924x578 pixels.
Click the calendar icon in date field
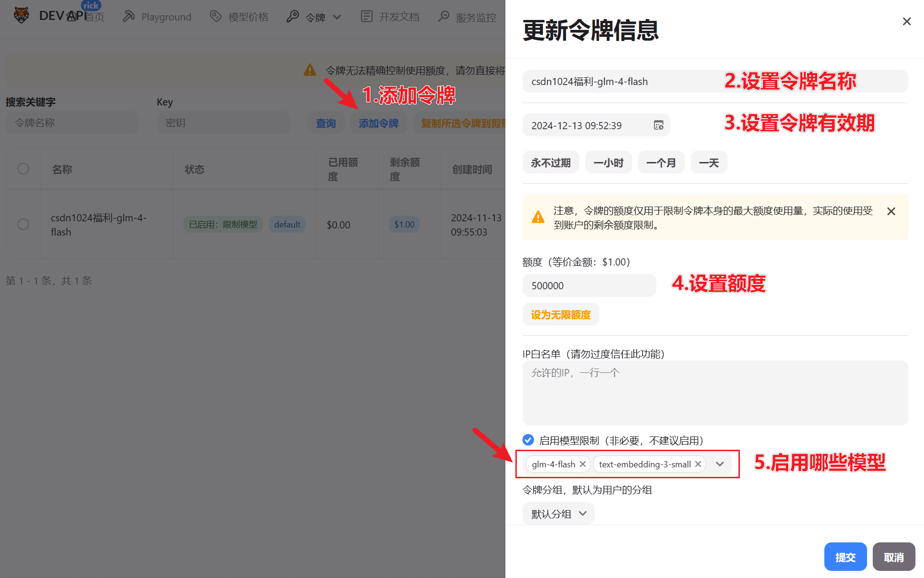(x=658, y=125)
